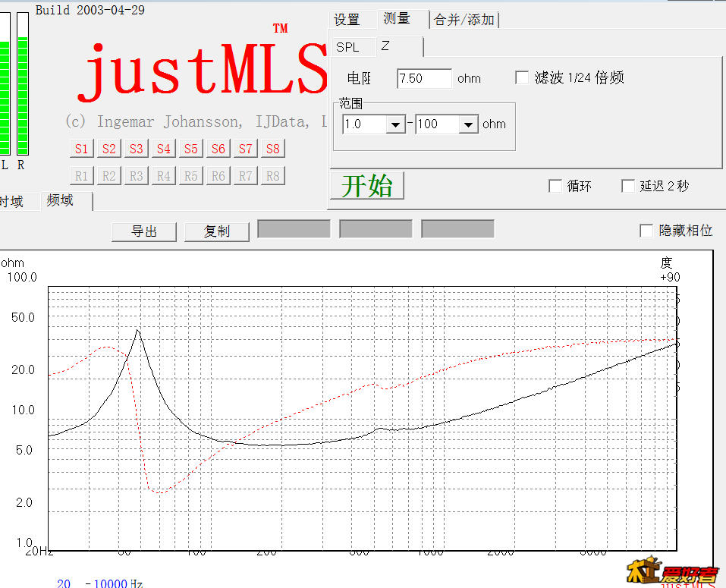Click the S7 store button
Image resolution: width=726 pixels, height=588 pixels.
(245, 149)
